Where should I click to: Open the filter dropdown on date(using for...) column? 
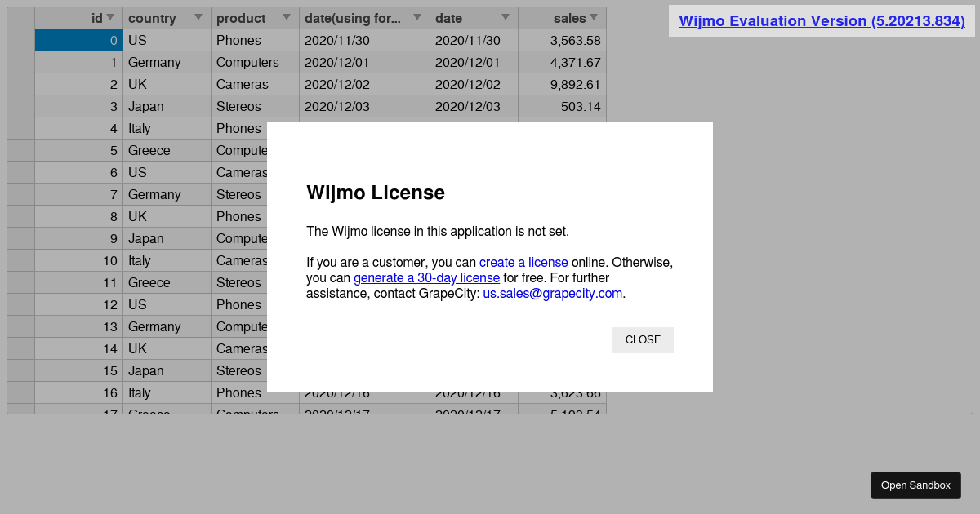(x=416, y=18)
